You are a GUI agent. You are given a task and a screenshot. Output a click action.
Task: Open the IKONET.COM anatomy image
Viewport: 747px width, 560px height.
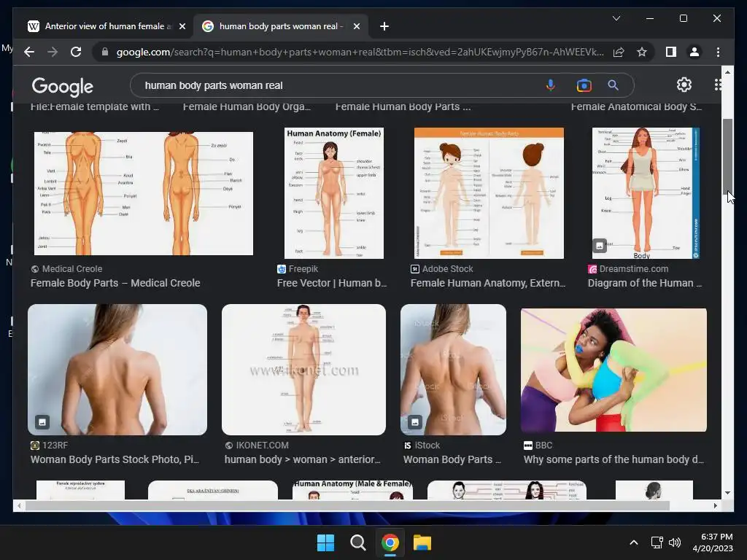coord(303,370)
